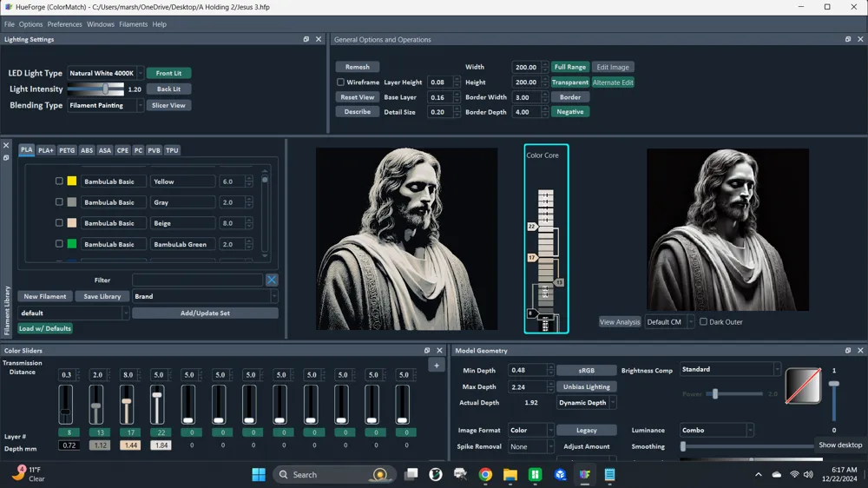Toggle the Negative option
This screenshot has width=868, height=488.
[x=570, y=112]
